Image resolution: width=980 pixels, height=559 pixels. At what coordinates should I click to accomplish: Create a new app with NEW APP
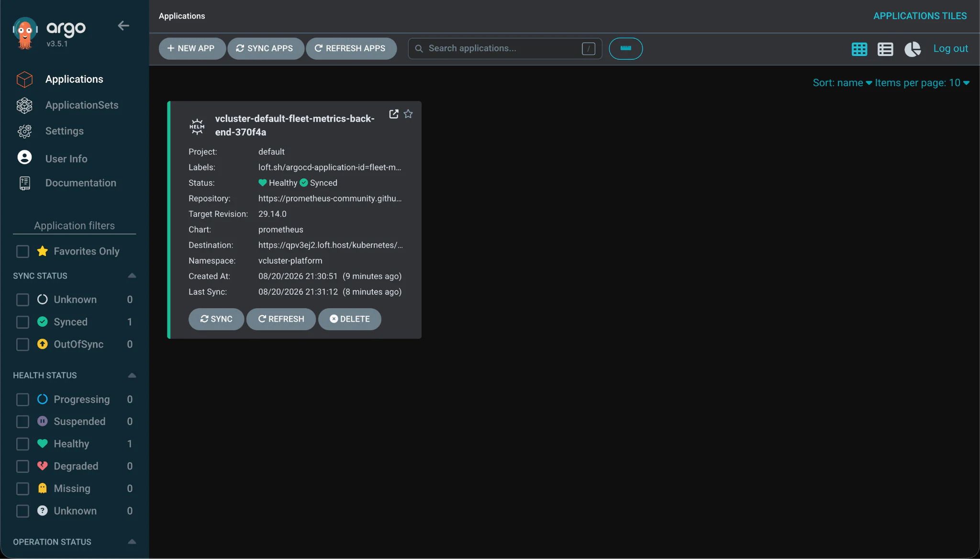[x=191, y=49]
